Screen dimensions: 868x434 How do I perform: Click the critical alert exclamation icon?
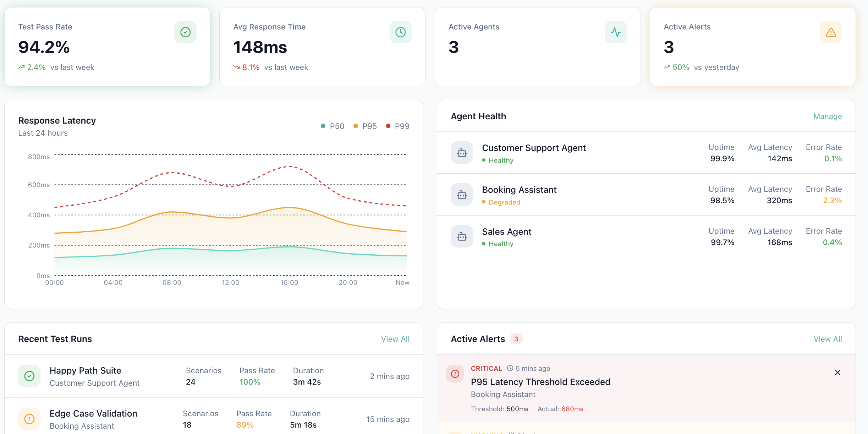(455, 374)
